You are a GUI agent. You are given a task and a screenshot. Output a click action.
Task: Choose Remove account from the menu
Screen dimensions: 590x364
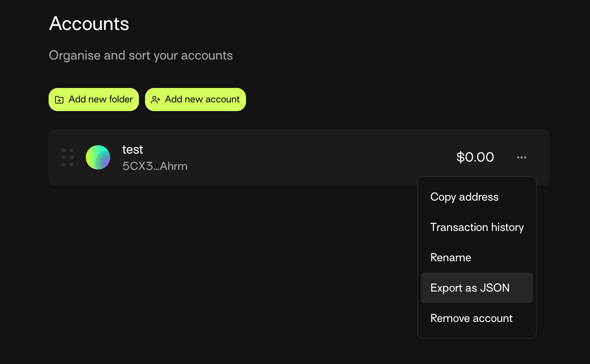pyautogui.click(x=471, y=318)
